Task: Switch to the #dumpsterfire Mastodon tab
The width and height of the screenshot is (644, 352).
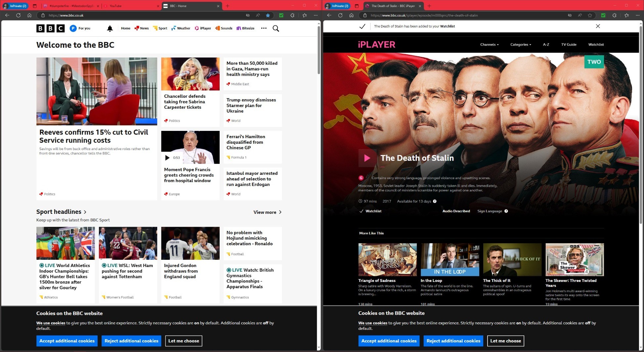Action: coord(71,6)
